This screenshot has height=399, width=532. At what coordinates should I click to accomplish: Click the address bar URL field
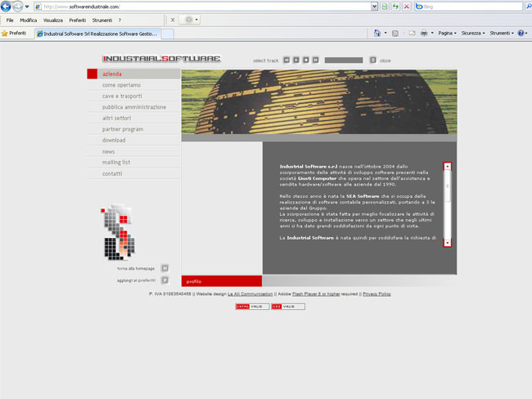pos(202,7)
